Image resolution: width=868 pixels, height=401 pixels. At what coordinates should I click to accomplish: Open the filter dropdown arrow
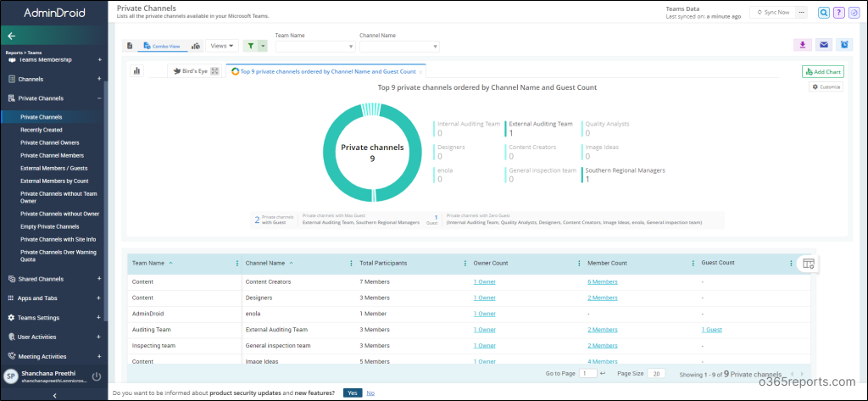click(263, 46)
